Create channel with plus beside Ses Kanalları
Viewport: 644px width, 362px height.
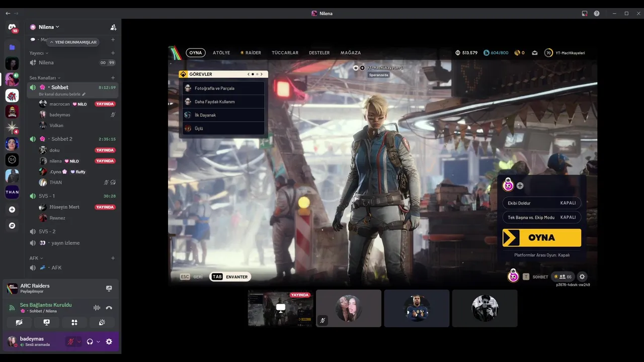[113, 78]
